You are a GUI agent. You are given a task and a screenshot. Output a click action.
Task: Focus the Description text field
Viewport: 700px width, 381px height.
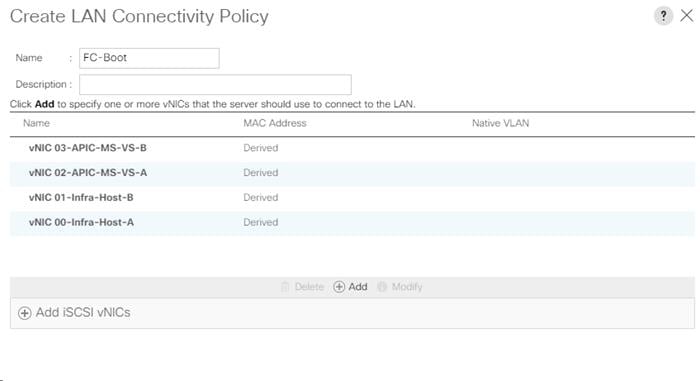click(x=215, y=84)
